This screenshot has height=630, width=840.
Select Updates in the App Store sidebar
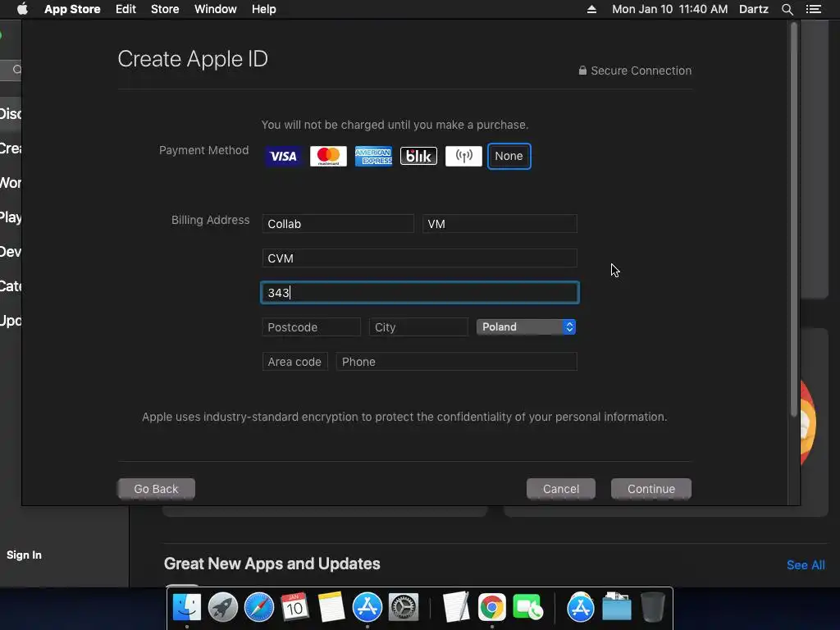[x=11, y=321]
